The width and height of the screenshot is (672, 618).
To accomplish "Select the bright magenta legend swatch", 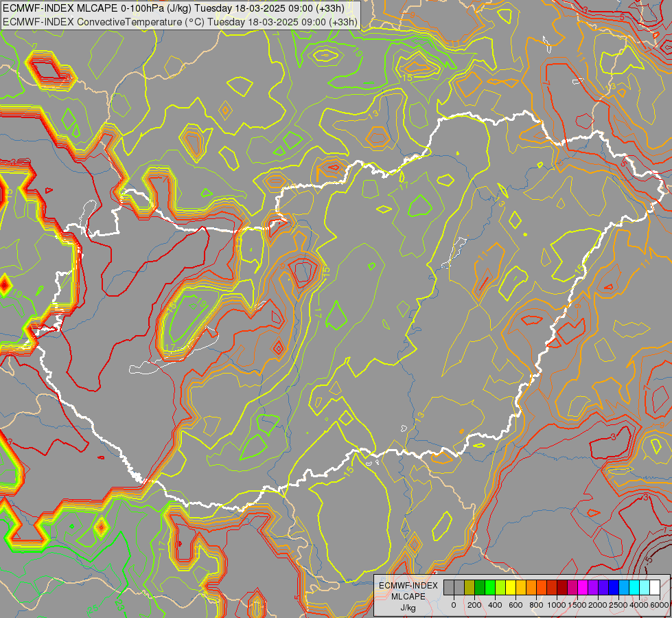I will click(583, 588).
